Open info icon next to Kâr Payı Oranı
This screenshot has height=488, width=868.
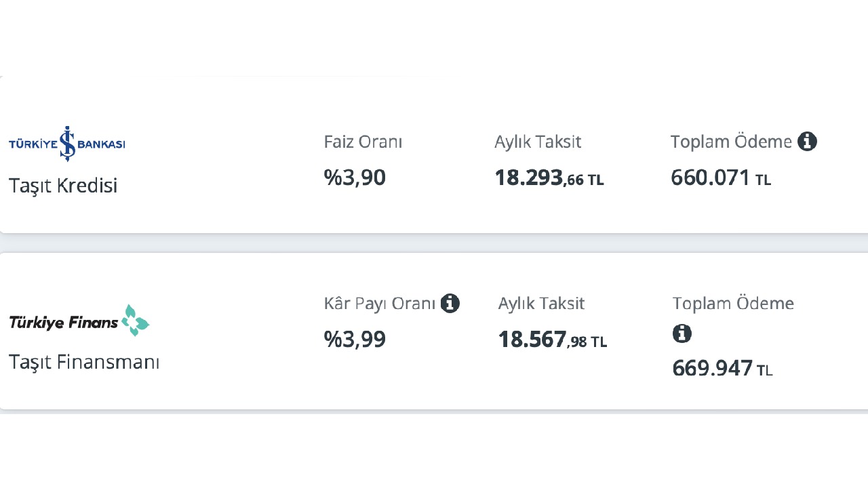(450, 303)
